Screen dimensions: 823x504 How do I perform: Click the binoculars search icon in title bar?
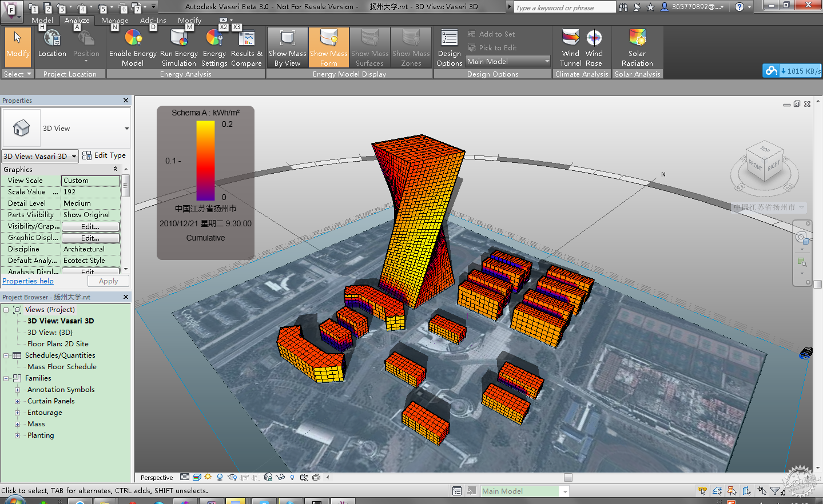pos(623,7)
